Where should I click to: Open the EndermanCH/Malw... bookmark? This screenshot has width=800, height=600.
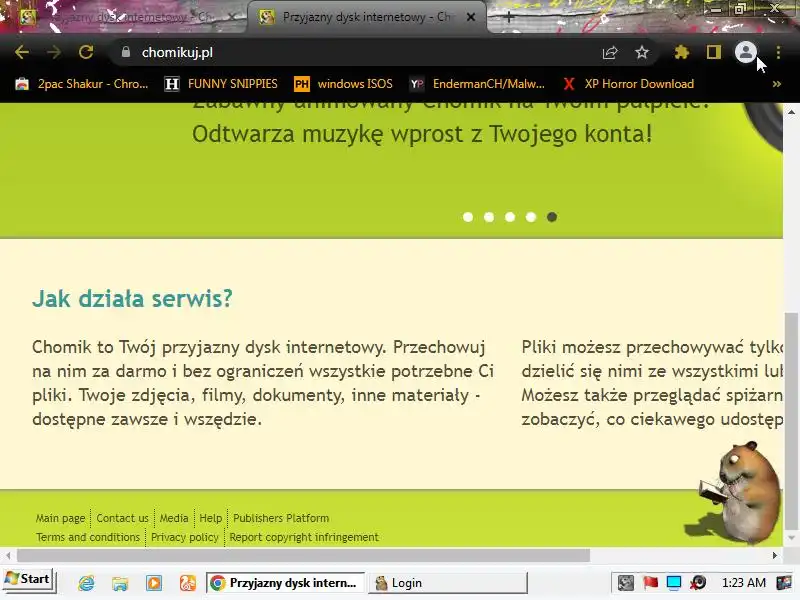point(478,84)
